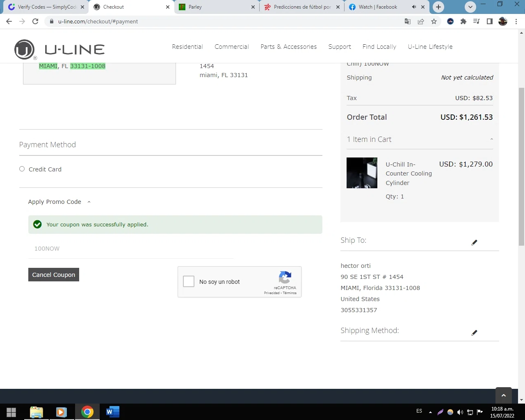Reload the page in Chrome
The height and width of the screenshot is (420, 525).
click(x=35, y=21)
